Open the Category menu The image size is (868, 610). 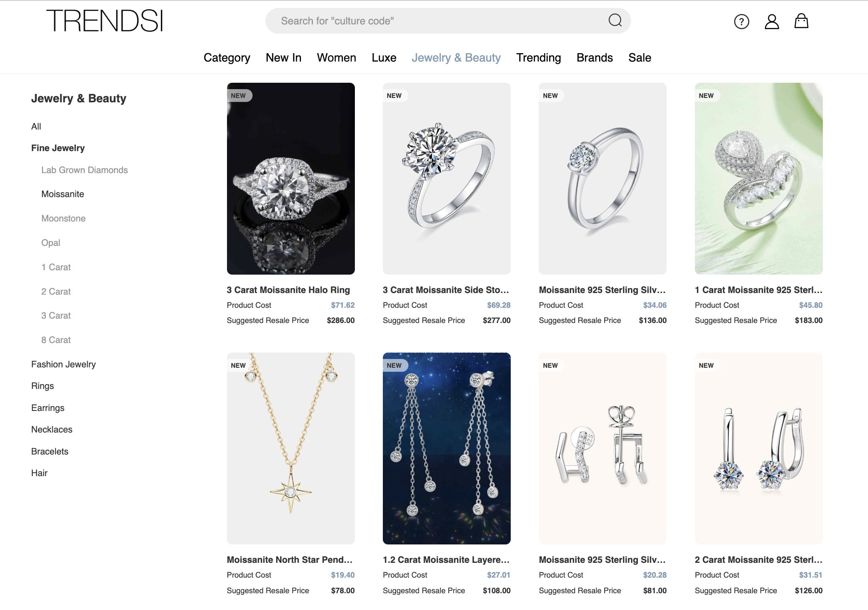(227, 58)
